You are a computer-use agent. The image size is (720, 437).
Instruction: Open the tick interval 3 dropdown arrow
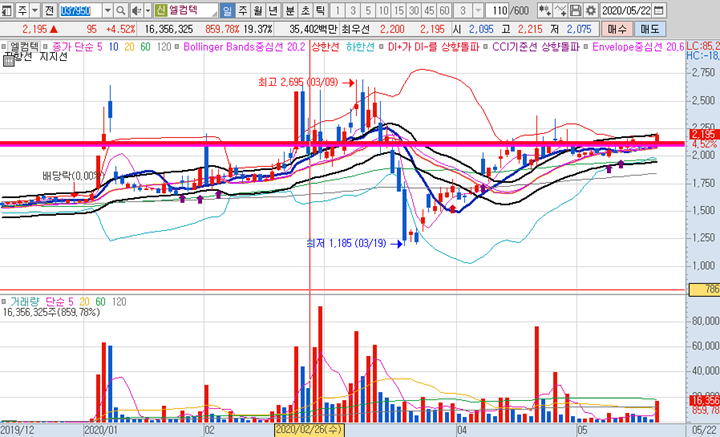coord(478,10)
